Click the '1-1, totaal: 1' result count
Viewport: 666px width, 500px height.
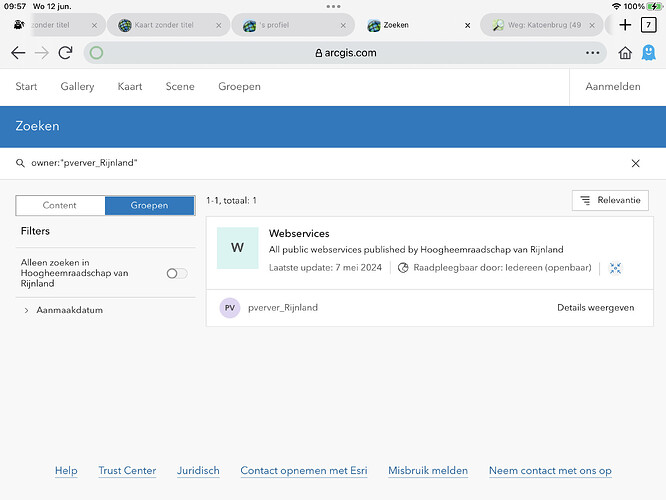[231, 201]
